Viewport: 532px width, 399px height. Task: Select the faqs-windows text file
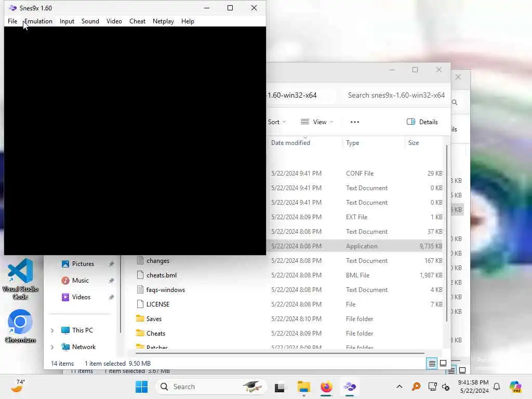[x=166, y=290]
